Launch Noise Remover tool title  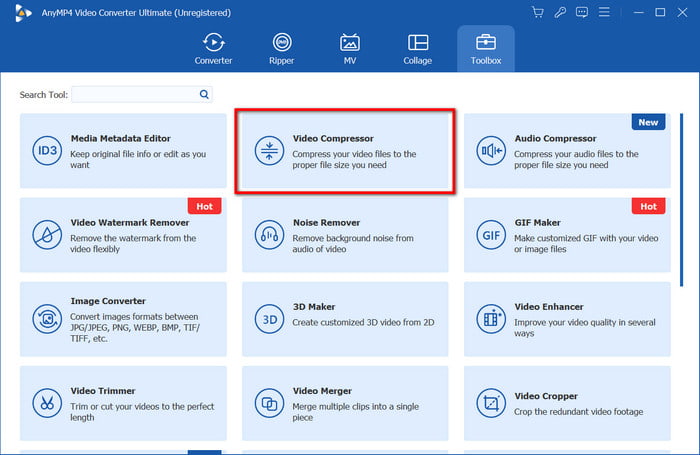[x=326, y=222]
